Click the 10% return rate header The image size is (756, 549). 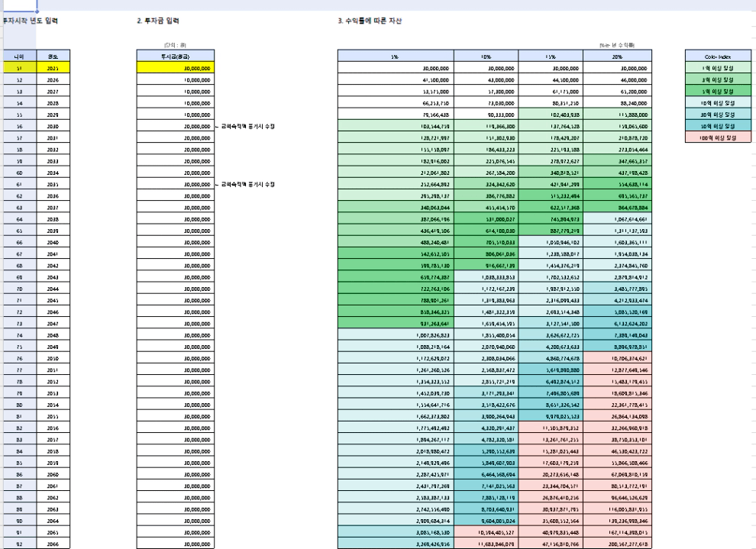[x=486, y=57]
